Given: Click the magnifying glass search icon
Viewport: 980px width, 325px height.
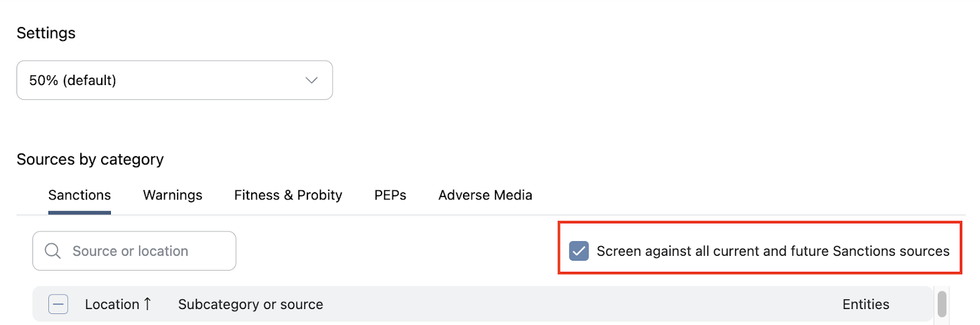Looking at the screenshot, I should click(x=53, y=251).
